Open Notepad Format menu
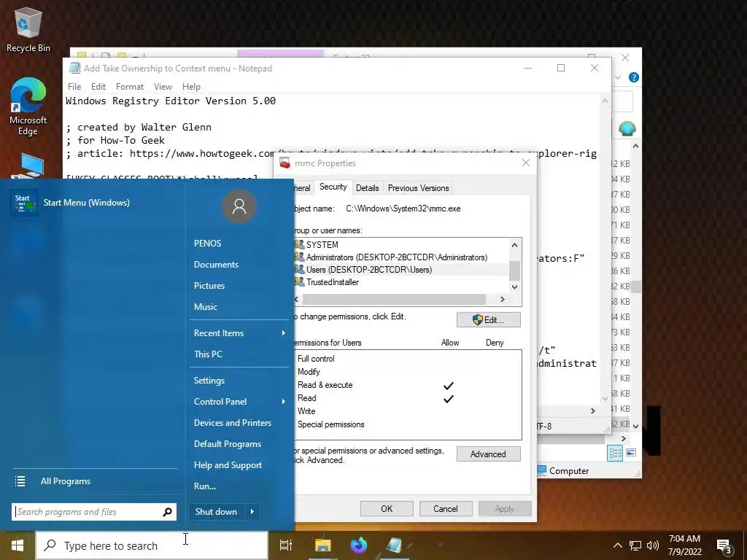This screenshot has height=560, width=747. 130,87
